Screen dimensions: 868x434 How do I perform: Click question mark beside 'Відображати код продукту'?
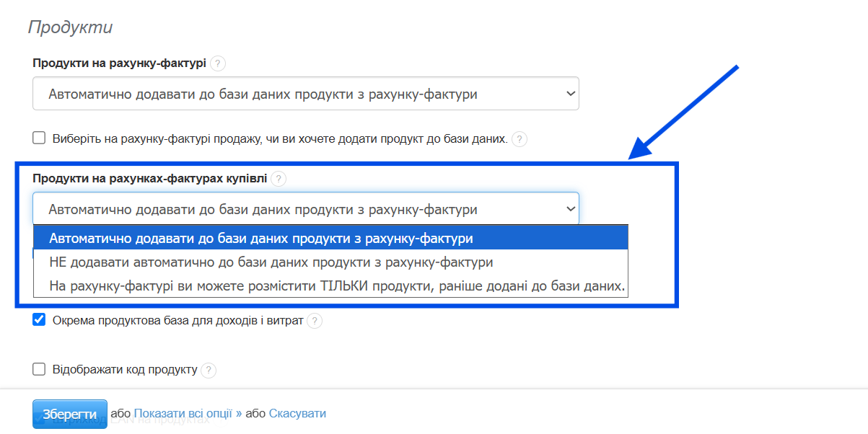(209, 370)
